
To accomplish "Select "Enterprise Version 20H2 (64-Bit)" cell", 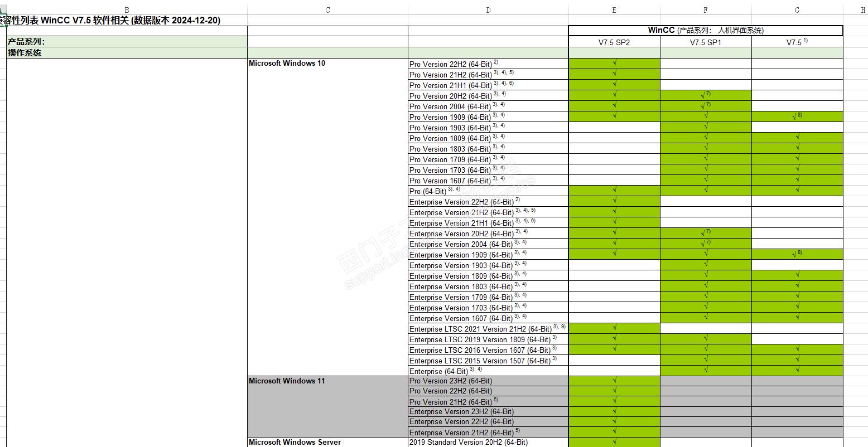I will coord(488,234).
